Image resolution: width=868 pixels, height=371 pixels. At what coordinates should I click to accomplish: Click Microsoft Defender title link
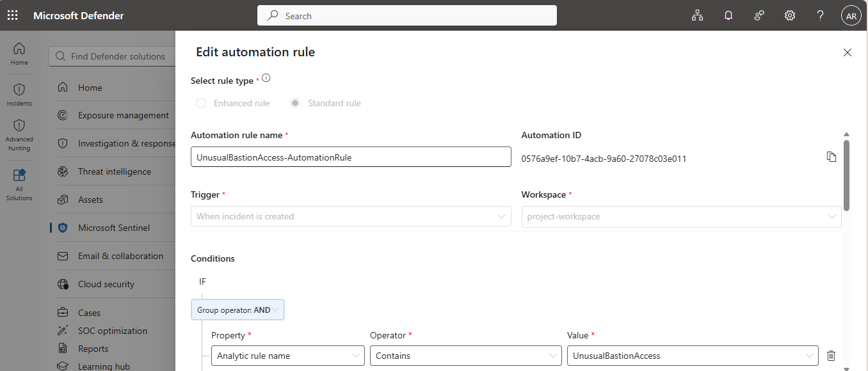[79, 15]
